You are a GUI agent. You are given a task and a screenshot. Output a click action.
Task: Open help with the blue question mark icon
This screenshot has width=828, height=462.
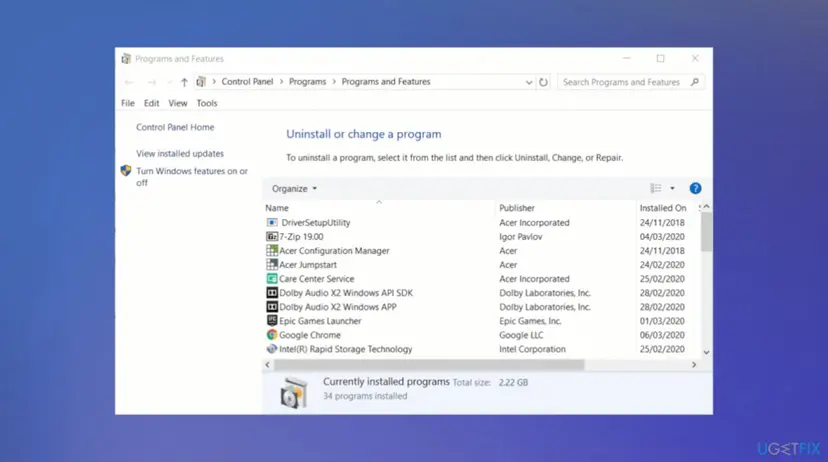(695, 188)
